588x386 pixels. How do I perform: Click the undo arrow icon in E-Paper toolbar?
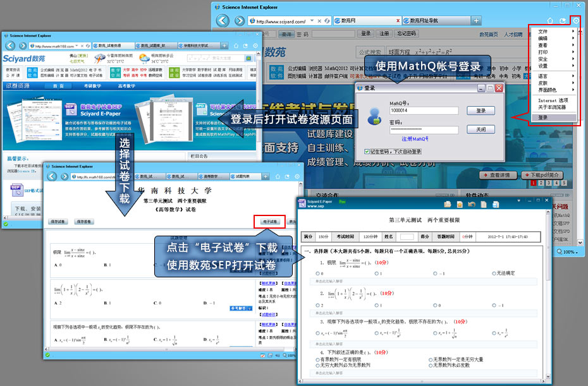472,204
